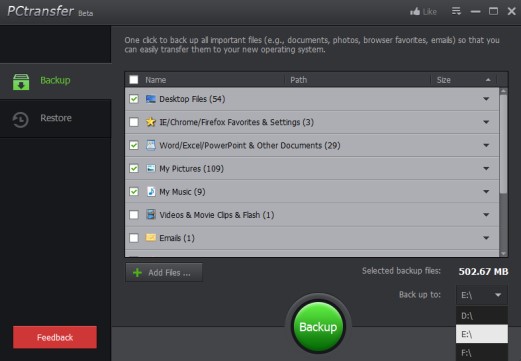
Task: Expand the My Pictures row arrow
Action: coord(486,168)
